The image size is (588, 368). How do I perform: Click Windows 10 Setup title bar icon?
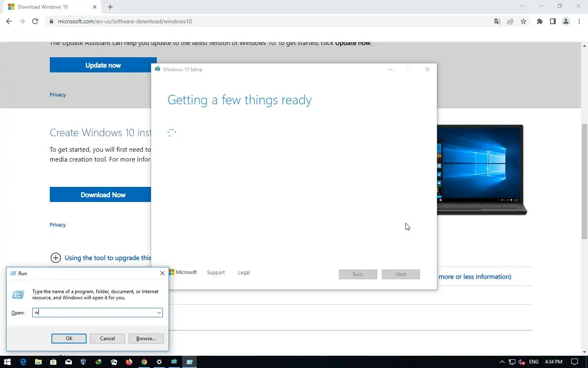157,69
